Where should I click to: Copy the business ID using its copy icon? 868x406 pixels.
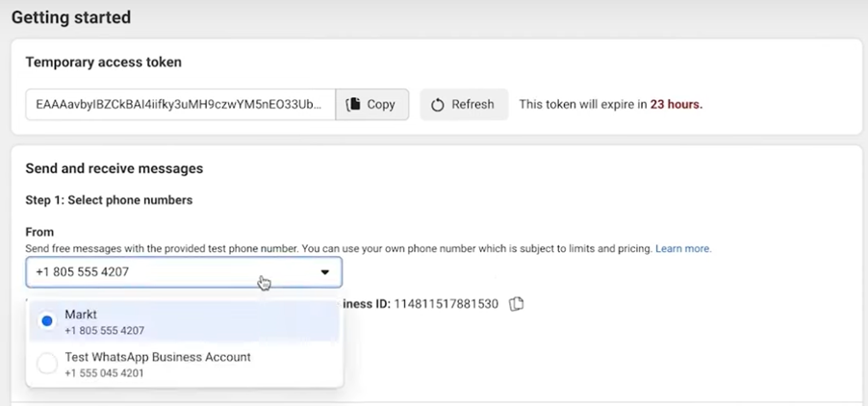point(517,304)
